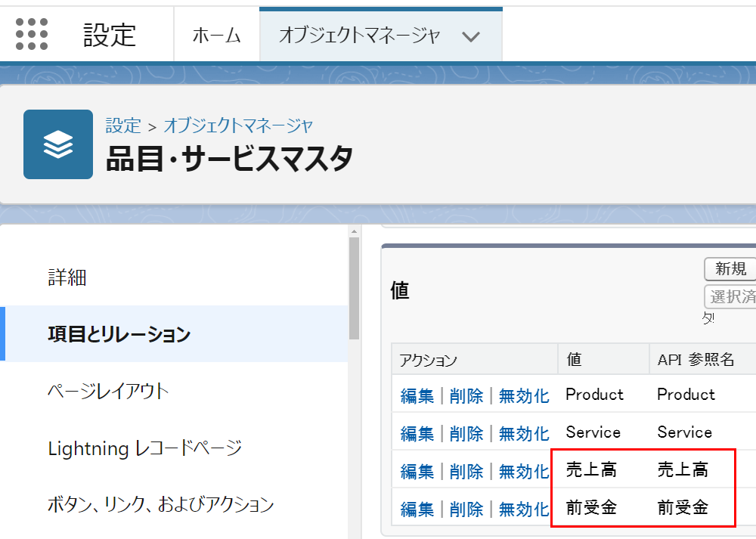
Task: Follow the オブジェクトマネージャ breadcrumb link
Action: point(238,125)
